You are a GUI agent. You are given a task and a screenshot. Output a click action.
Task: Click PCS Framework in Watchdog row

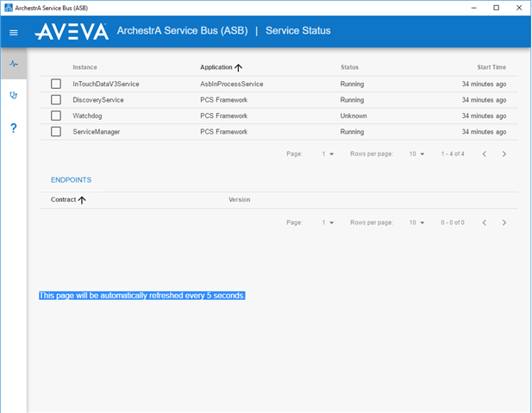[x=223, y=116]
